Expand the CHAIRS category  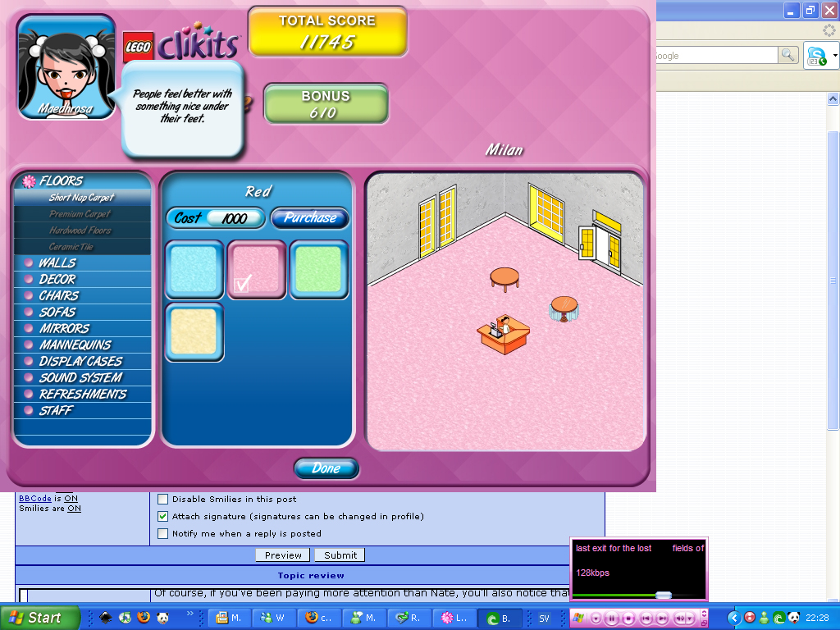tap(83, 295)
